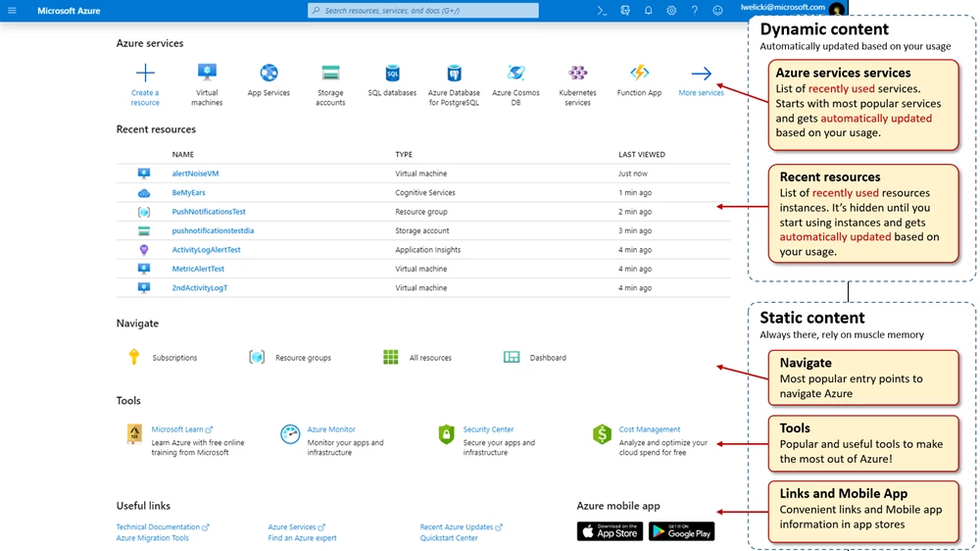980x551 pixels.
Task: Open the alertNoiseVM resource
Action: tap(195, 174)
